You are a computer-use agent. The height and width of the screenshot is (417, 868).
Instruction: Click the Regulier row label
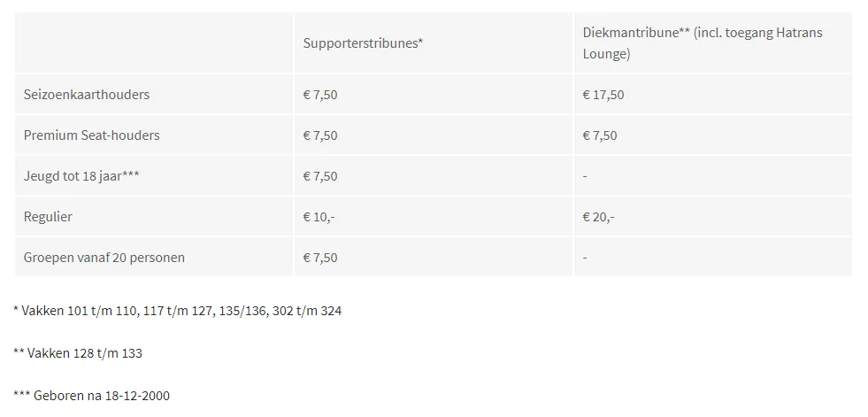pos(49,217)
